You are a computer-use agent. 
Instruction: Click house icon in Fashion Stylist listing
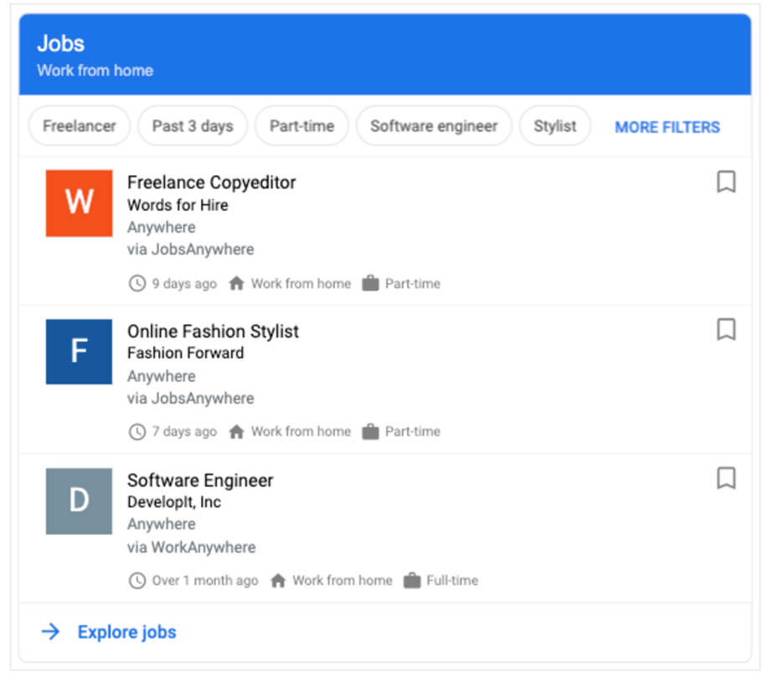click(236, 432)
